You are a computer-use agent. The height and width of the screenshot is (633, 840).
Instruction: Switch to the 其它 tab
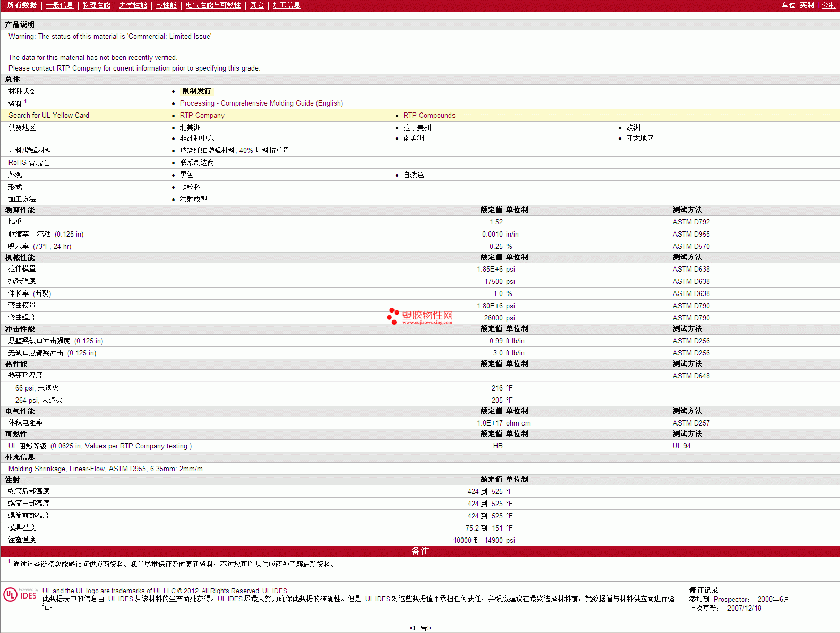pos(257,5)
